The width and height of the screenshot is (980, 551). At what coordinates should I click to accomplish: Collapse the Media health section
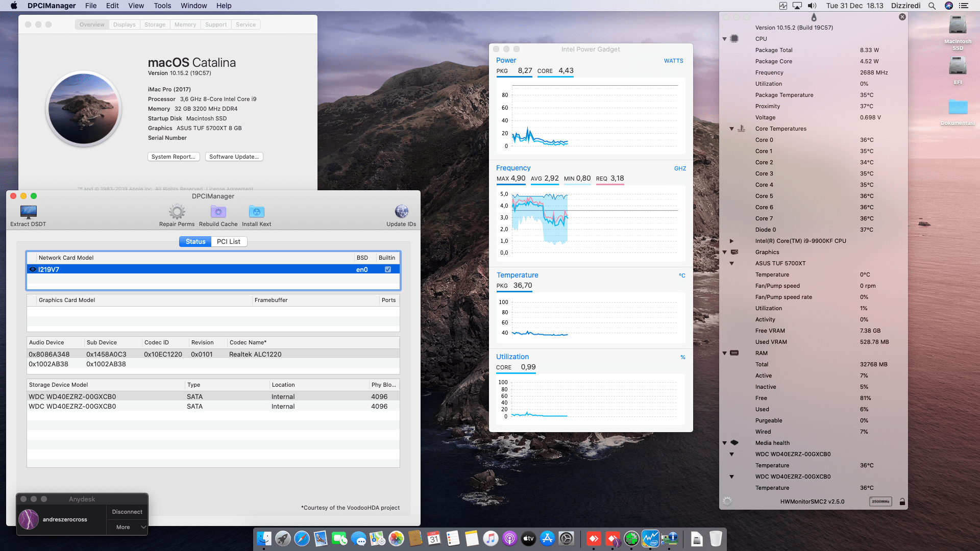[x=724, y=443]
